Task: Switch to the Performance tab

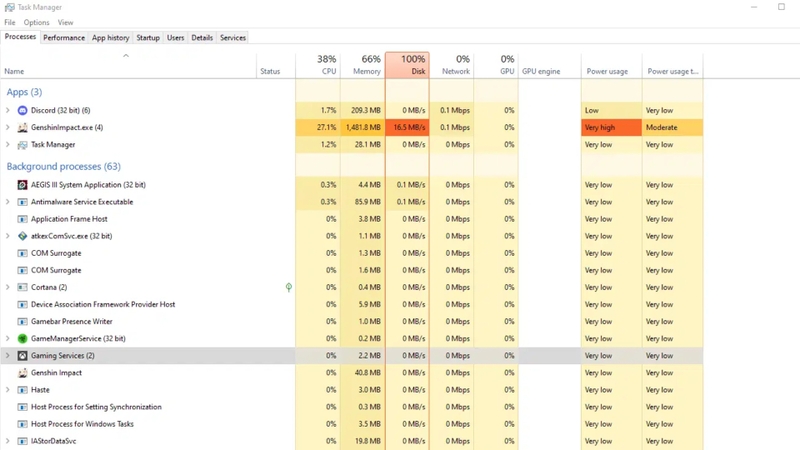Action: (64, 38)
